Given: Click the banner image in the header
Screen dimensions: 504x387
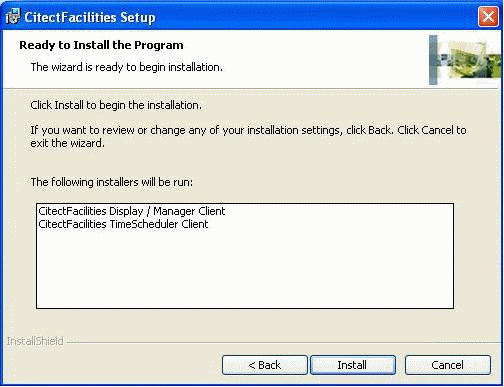Looking at the screenshot, I should click(465, 60).
